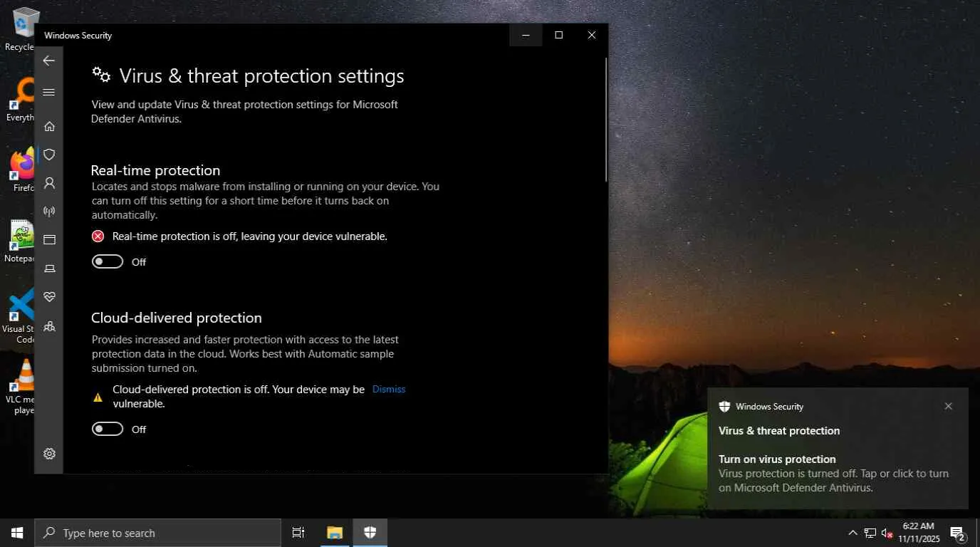Open Account protection person icon
The height and width of the screenshot is (547, 980).
pyautogui.click(x=49, y=183)
